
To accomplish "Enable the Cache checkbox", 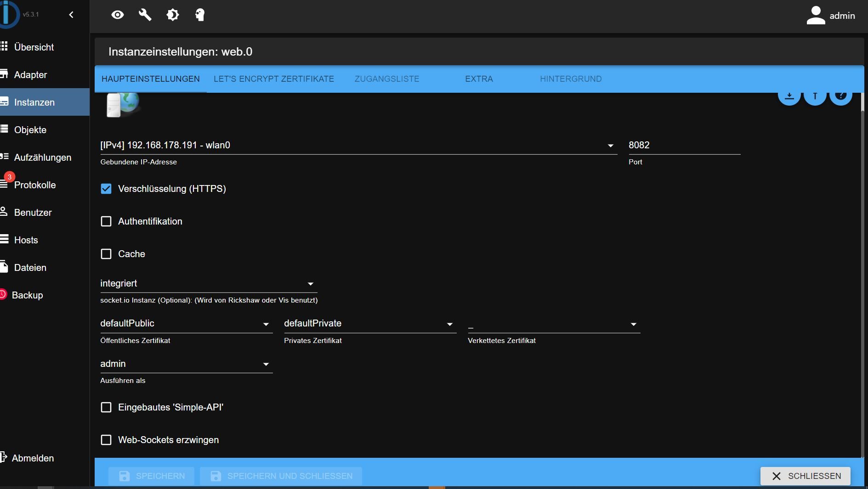I will (x=106, y=254).
